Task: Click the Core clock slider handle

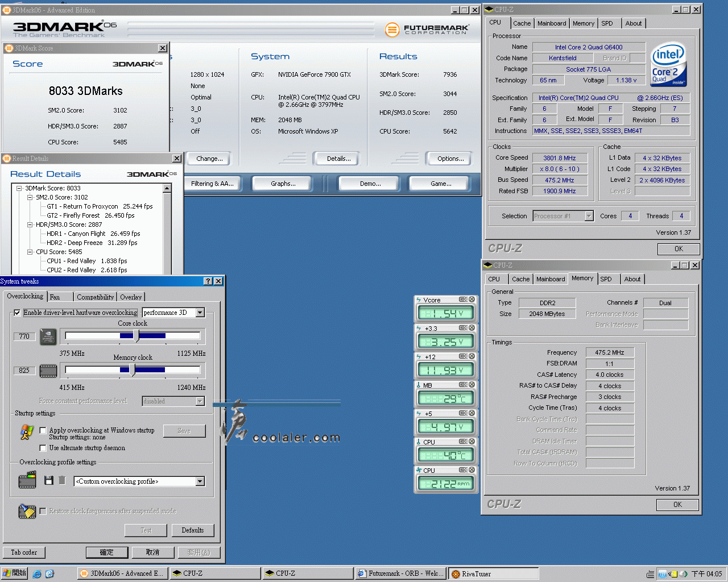Action: click(x=136, y=336)
